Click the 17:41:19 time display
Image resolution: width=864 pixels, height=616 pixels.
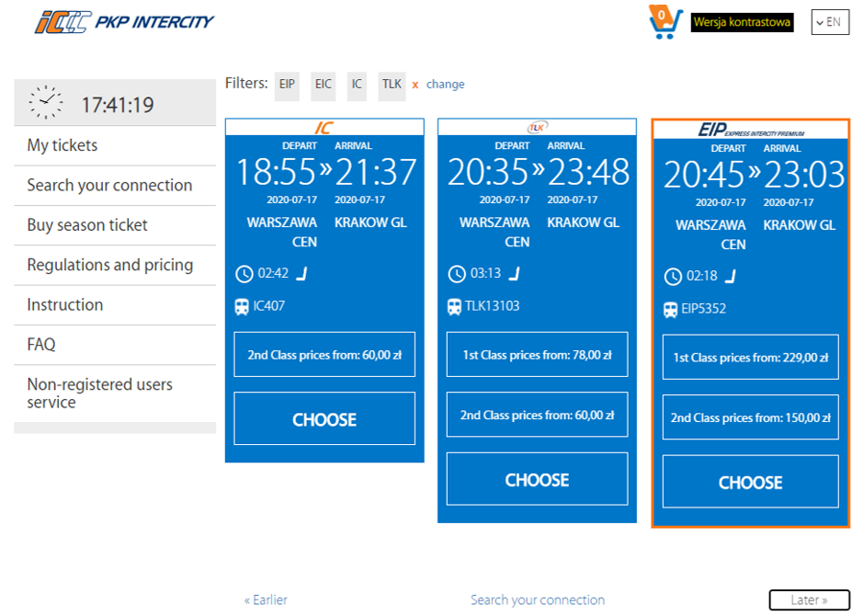(x=118, y=105)
